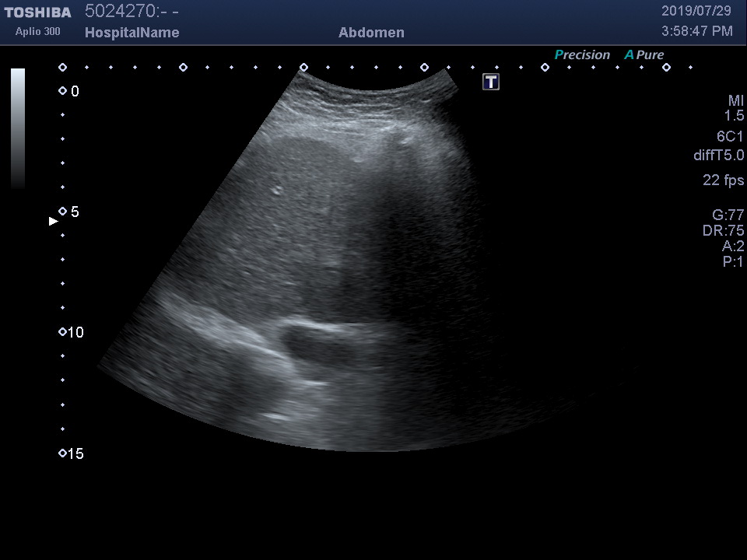
Task: Click the 10 depth scale marker
Action: [x=72, y=332]
